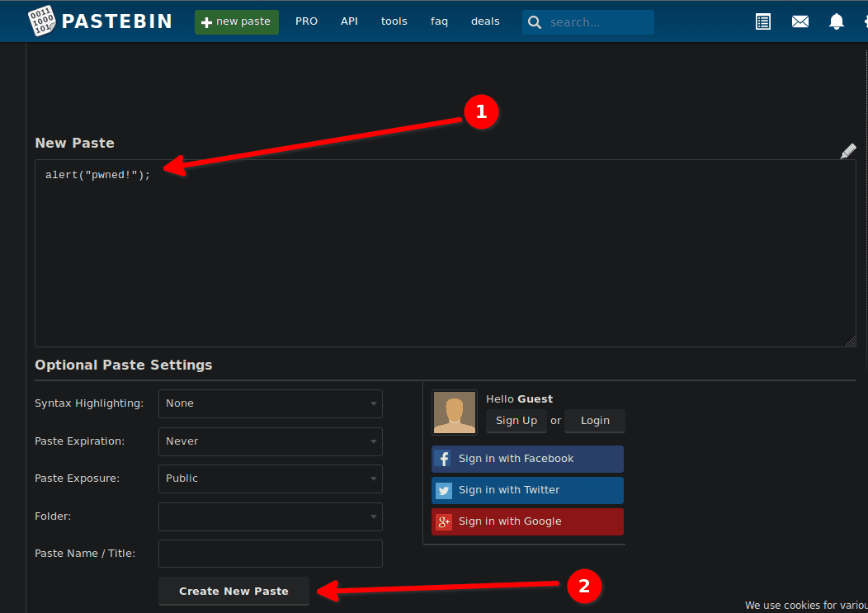Sign in with Twitter
This screenshot has width=868, height=613.
pyautogui.click(x=527, y=491)
